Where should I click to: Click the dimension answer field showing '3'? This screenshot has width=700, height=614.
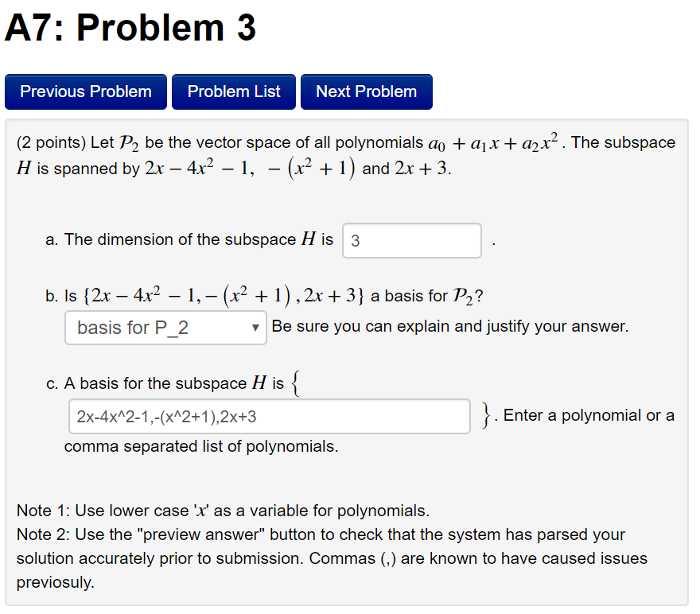pos(411,240)
